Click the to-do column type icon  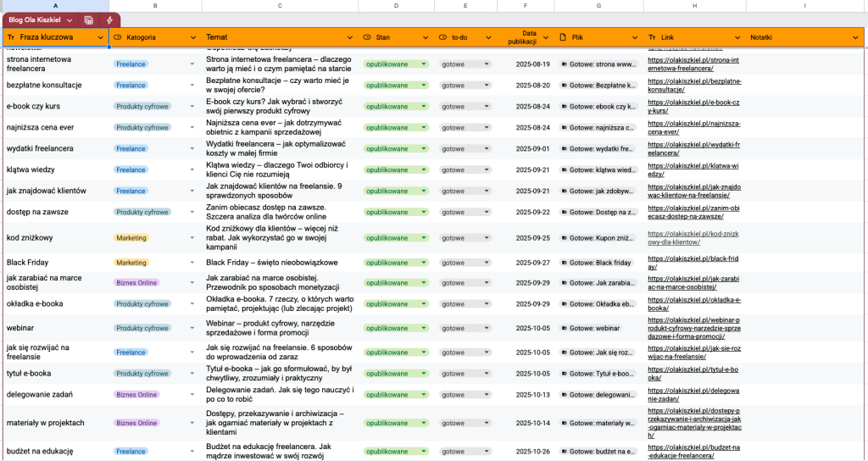pos(443,38)
